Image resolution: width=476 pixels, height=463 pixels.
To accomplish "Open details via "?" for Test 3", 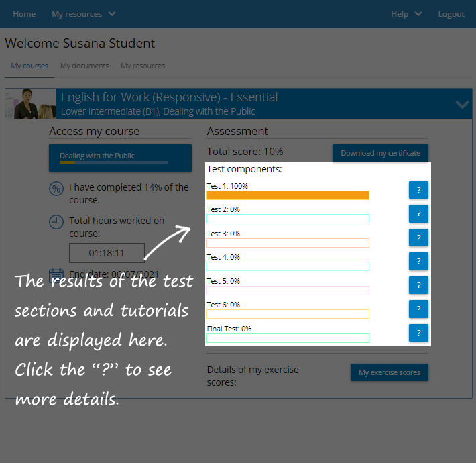I will pos(418,238).
